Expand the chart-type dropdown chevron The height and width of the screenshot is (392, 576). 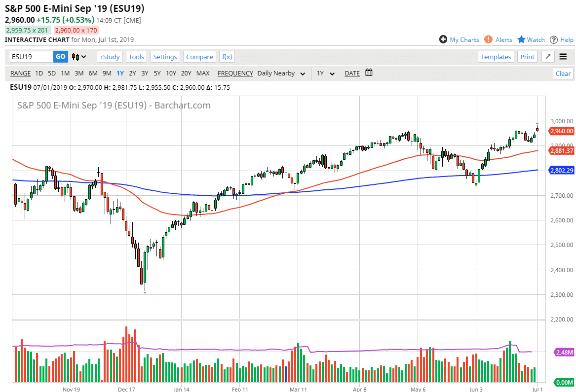tap(83, 57)
